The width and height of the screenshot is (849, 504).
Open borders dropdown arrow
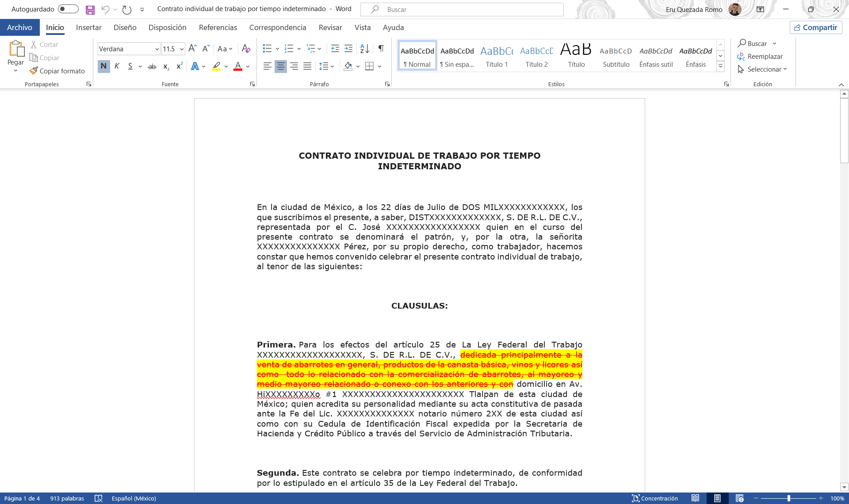[x=379, y=66]
